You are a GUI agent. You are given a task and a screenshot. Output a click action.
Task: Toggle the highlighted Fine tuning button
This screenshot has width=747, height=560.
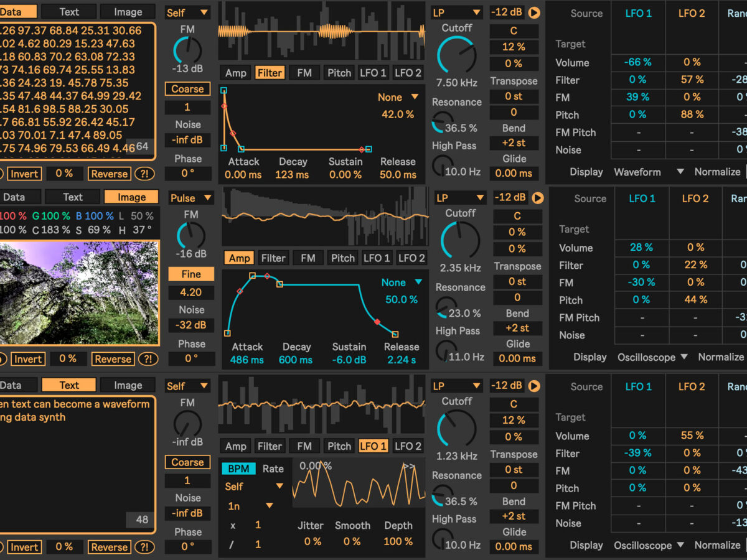coord(191,274)
